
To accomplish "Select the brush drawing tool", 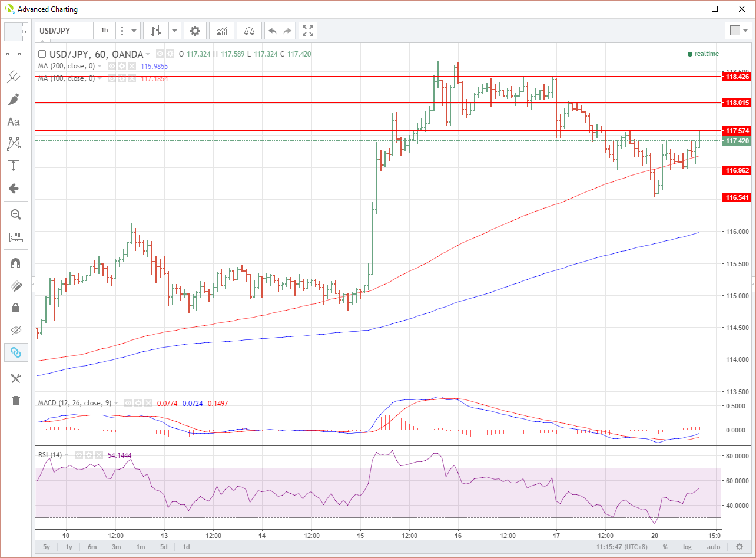I will pyautogui.click(x=14, y=99).
